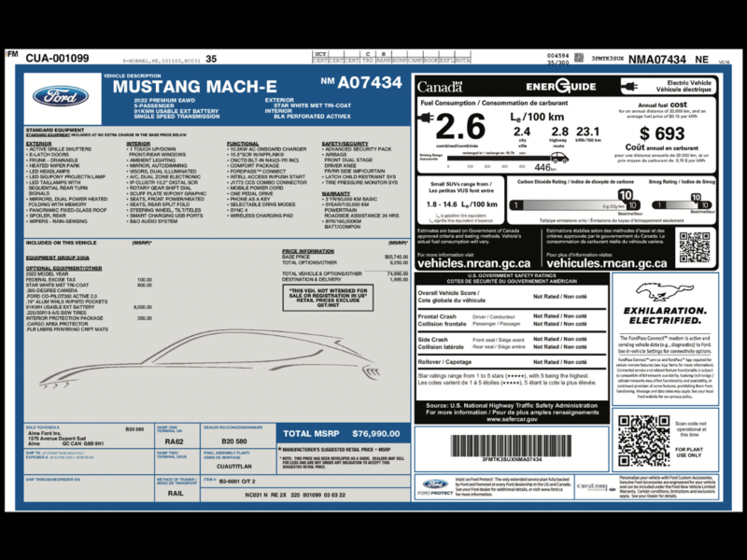This screenshot has height=560, width=747.
Task: Click the VIN barcode 3FMTK3SUXNMA07434
Action: [x=511, y=448]
